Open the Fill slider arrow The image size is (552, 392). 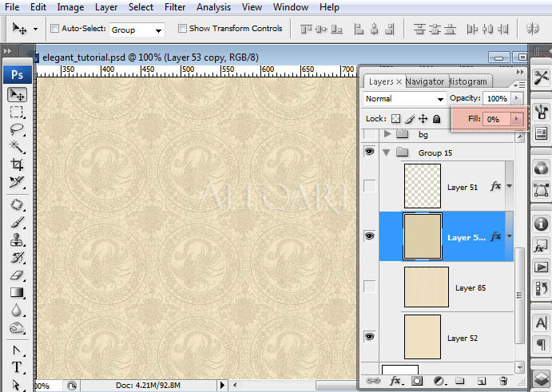[x=517, y=119]
